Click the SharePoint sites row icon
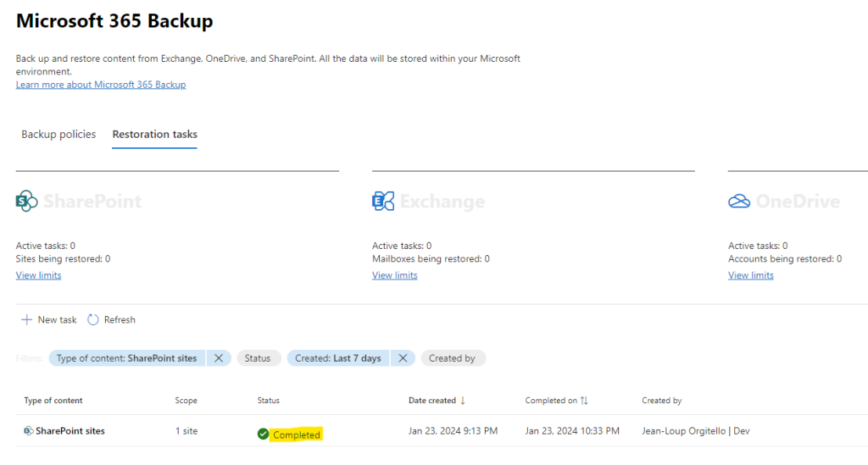This screenshot has height=465, width=868. click(x=28, y=431)
